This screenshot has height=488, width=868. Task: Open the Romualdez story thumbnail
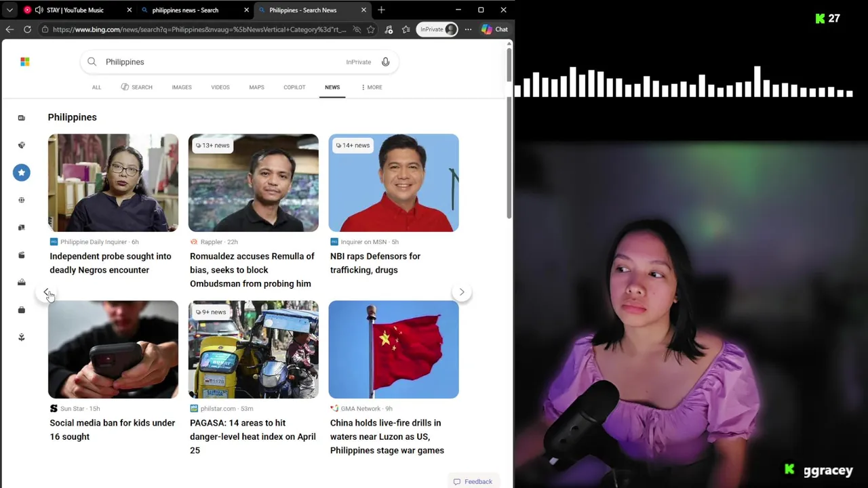(254, 183)
